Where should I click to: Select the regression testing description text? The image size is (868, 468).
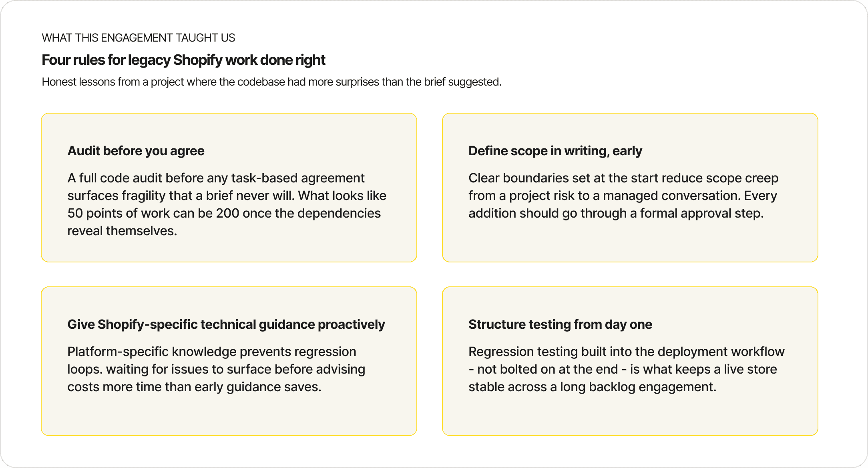coord(627,369)
